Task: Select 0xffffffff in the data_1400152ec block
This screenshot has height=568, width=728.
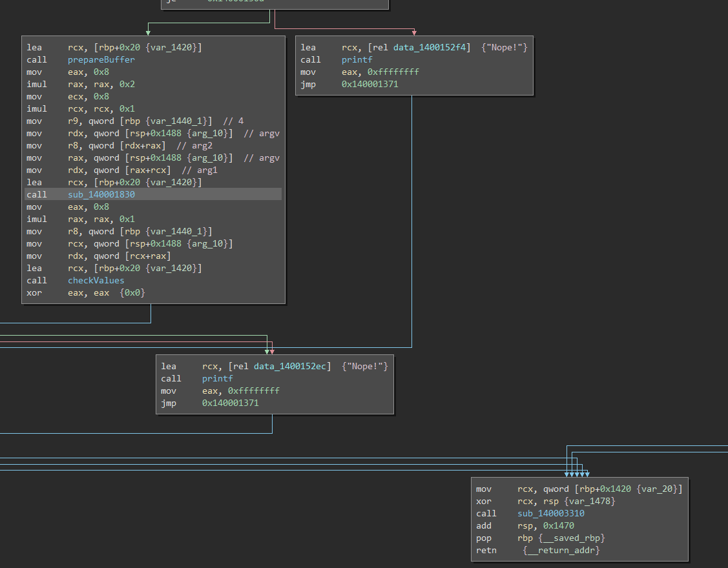Action: (x=253, y=391)
